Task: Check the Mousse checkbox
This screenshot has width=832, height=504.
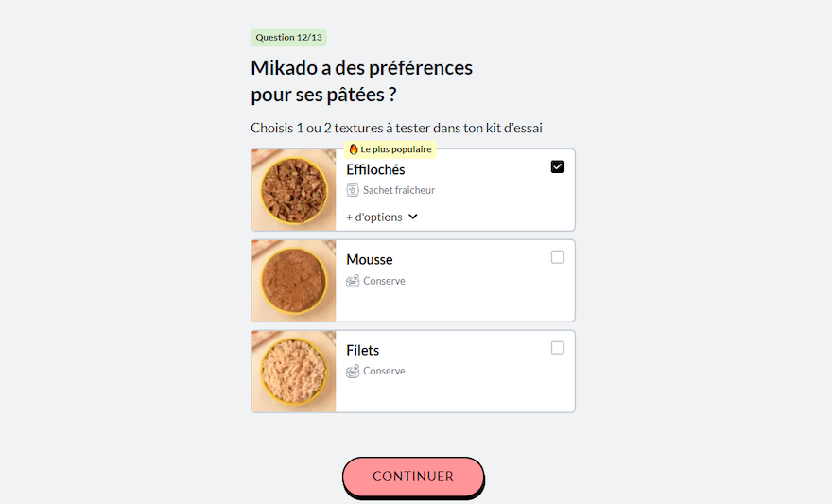Action: point(558,257)
